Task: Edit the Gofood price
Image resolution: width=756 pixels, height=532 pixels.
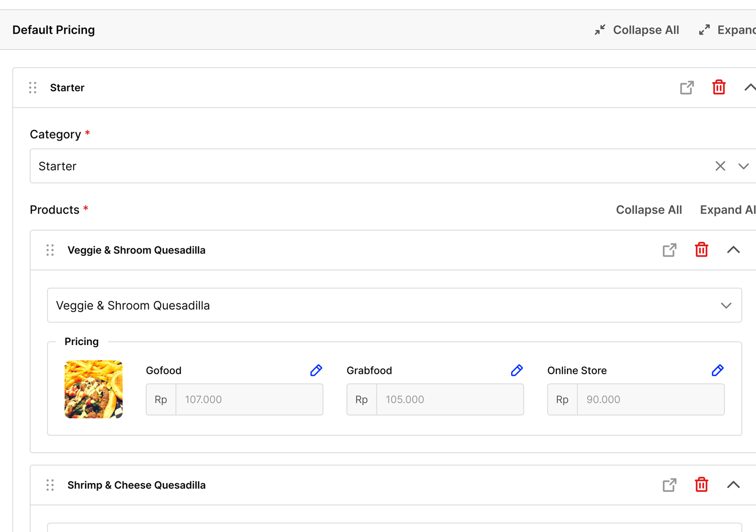Action: point(316,370)
